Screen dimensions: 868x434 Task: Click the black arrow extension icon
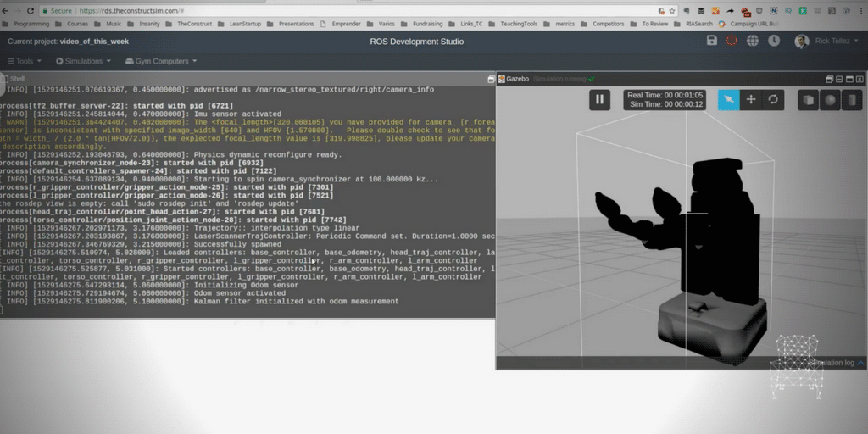pyautogui.click(x=730, y=10)
